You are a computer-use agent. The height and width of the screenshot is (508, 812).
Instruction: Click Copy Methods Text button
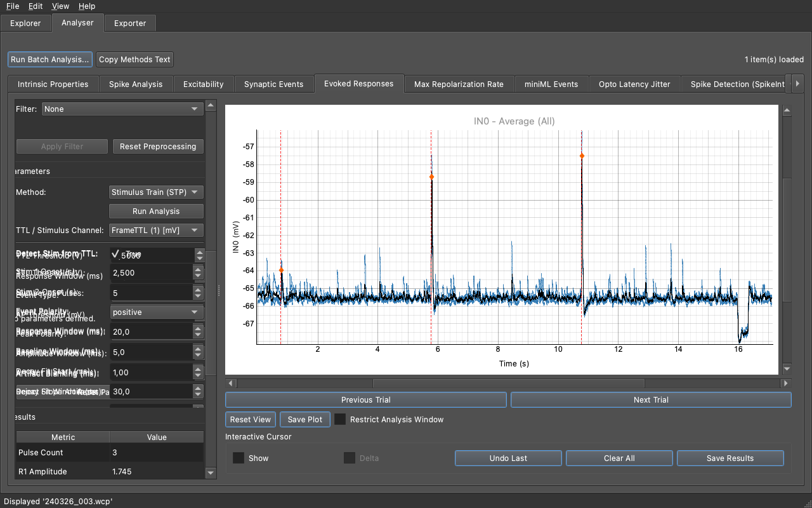click(x=134, y=60)
